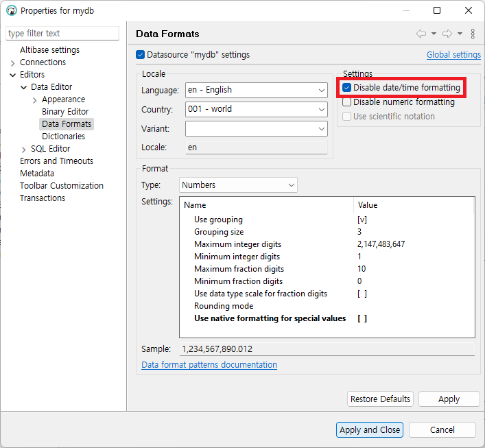This screenshot has width=485, height=448.
Task: Toggle Disable date/time formatting checkbox
Action: pos(347,88)
